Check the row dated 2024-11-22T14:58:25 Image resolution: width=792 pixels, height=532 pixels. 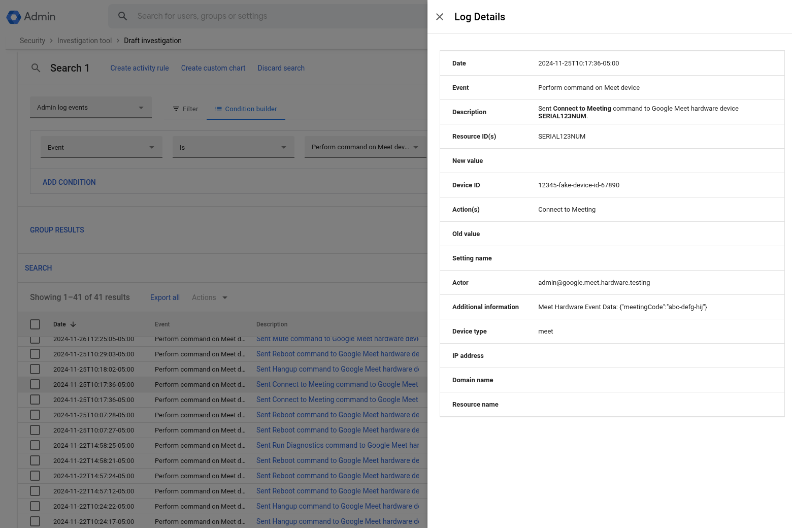tap(35, 445)
